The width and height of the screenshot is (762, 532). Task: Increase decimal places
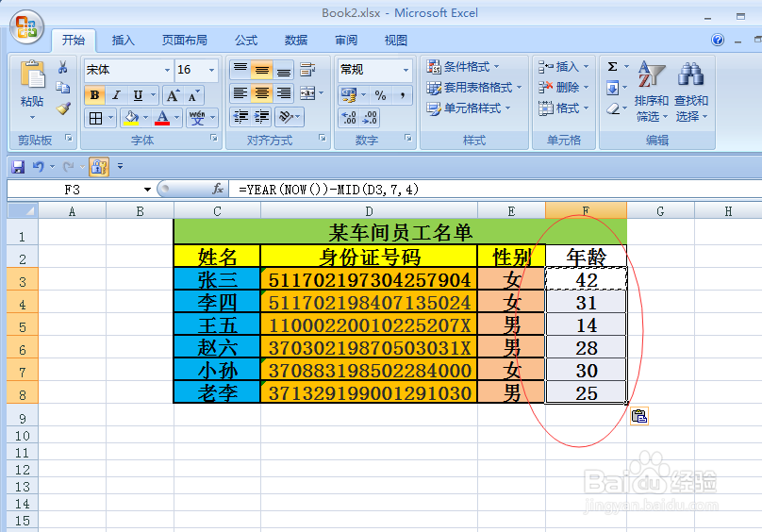pos(348,118)
